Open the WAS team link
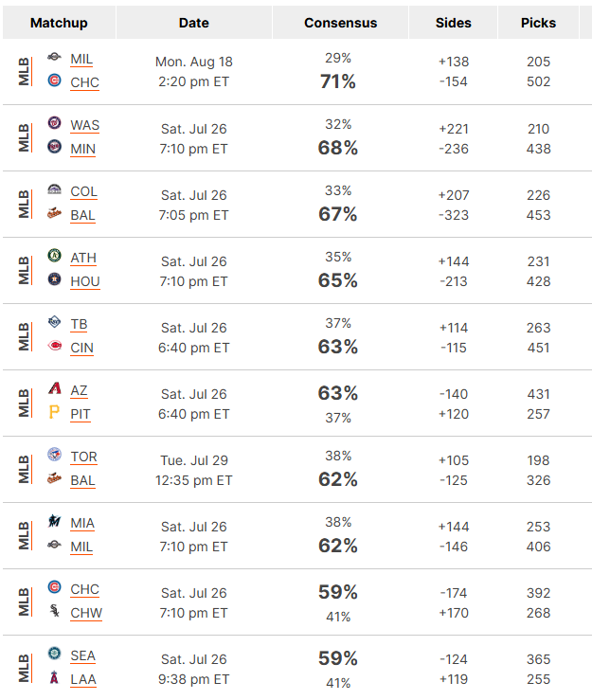592x700 pixels. tap(85, 125)
